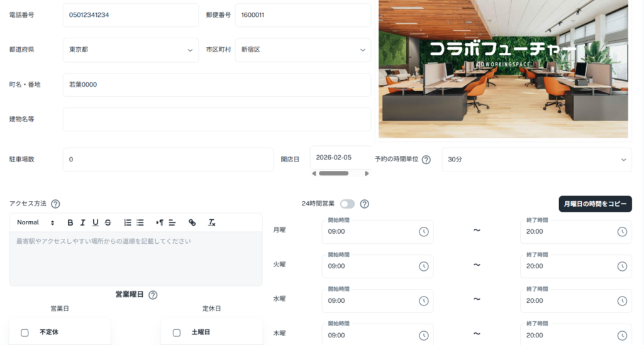Open clock picker for Monday start time
This screenshot has height=345, width=644.
click(x=424, y=232)
